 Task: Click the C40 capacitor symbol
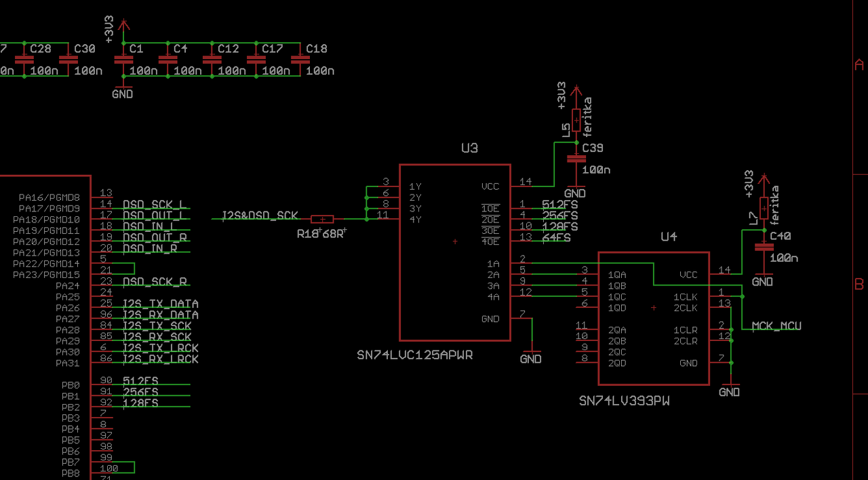coord(764,247)
